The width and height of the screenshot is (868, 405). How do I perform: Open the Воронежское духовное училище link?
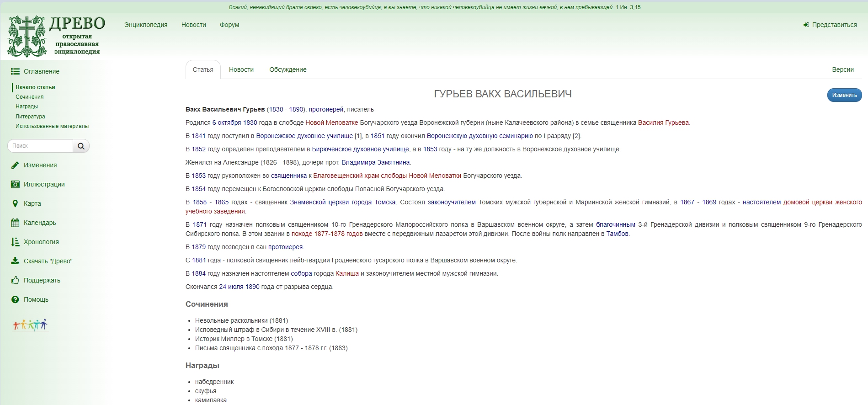pyautogui.click(x=304, y=136)
